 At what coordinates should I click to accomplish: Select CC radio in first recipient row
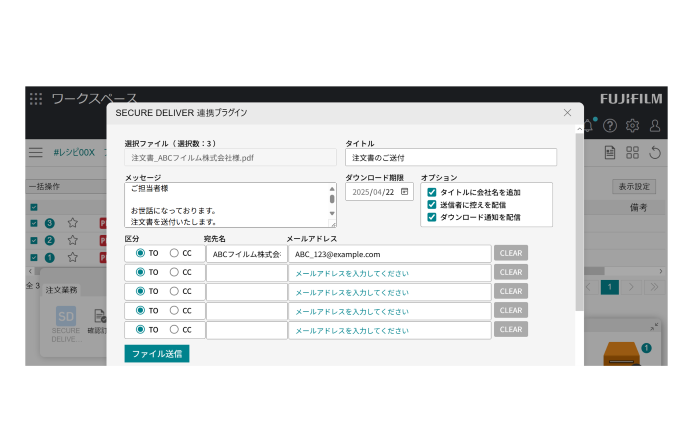click(174, 253)
